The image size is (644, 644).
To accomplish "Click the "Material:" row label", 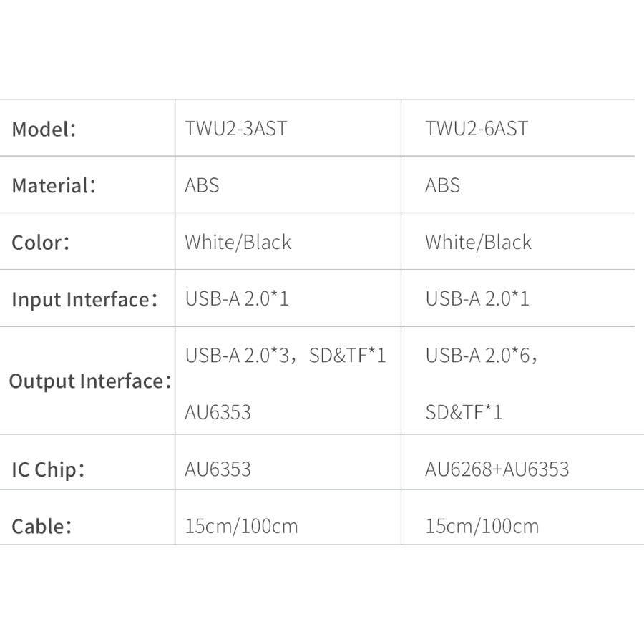I will pos(54,186).
